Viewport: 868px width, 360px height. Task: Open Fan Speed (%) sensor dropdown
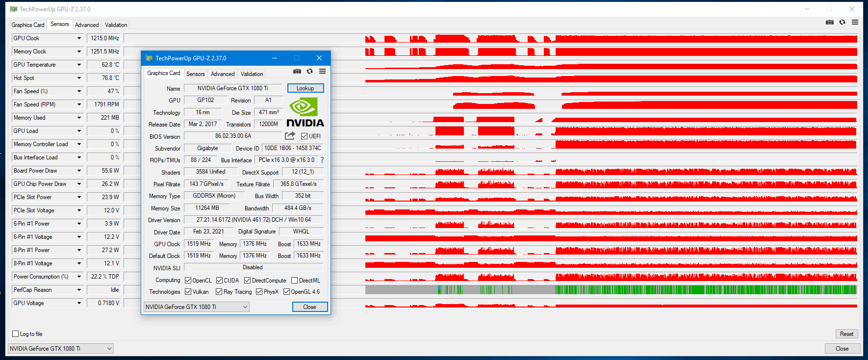[79, 91]
